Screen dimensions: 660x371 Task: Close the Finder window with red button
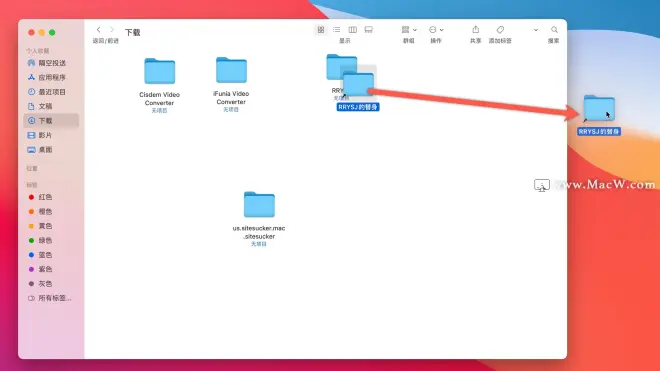(x=31, y=32)
